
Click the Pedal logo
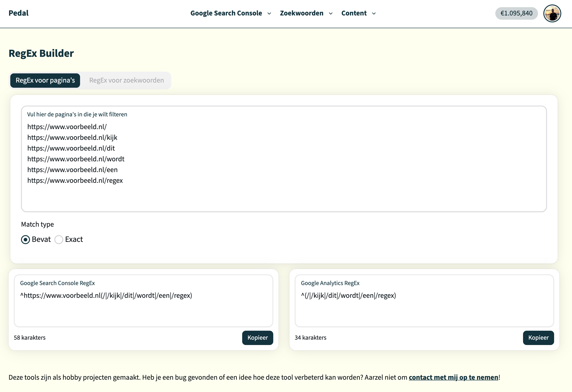(19, 13)
